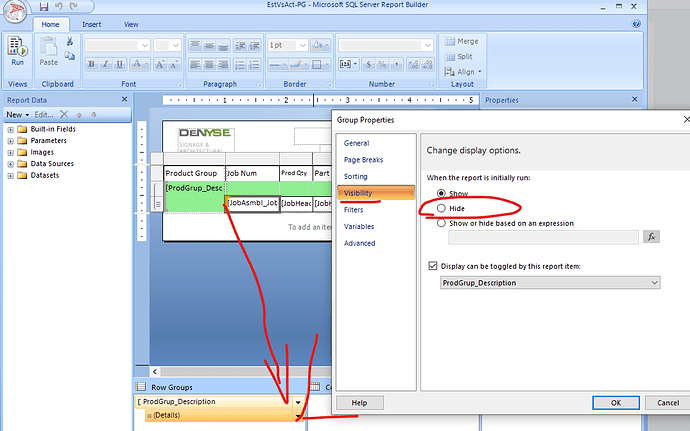690x431 pixels.
Task: Open the Variables page in Group Properties
Action: [359, 227]
